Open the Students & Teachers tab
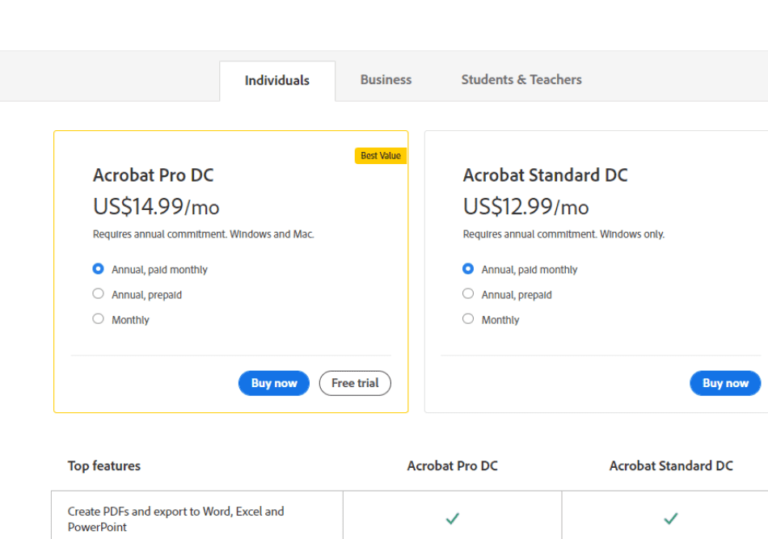The width and height of the screenshot is (768, 539). [x=521, y=80]
